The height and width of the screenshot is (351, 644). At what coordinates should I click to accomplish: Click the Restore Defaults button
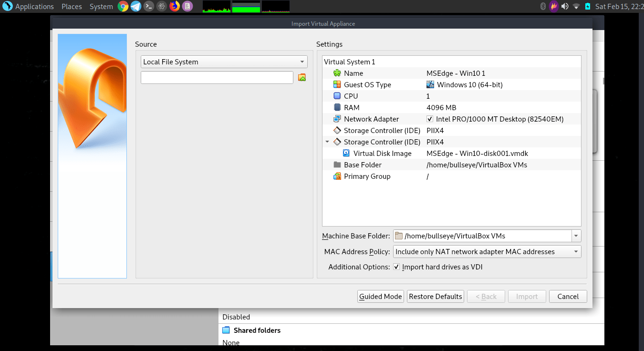click(436, 296)
